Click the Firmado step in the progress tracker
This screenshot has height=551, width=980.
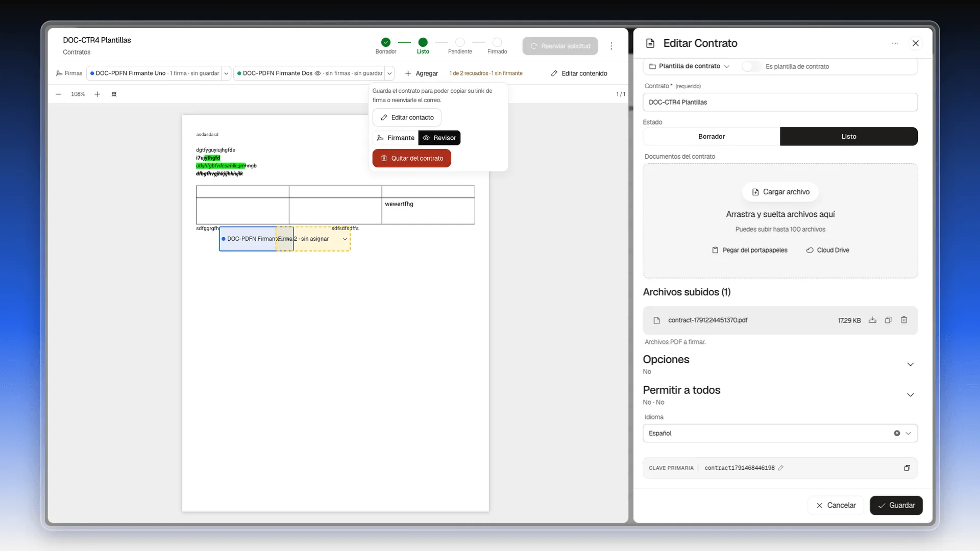[x=497, y=45]
